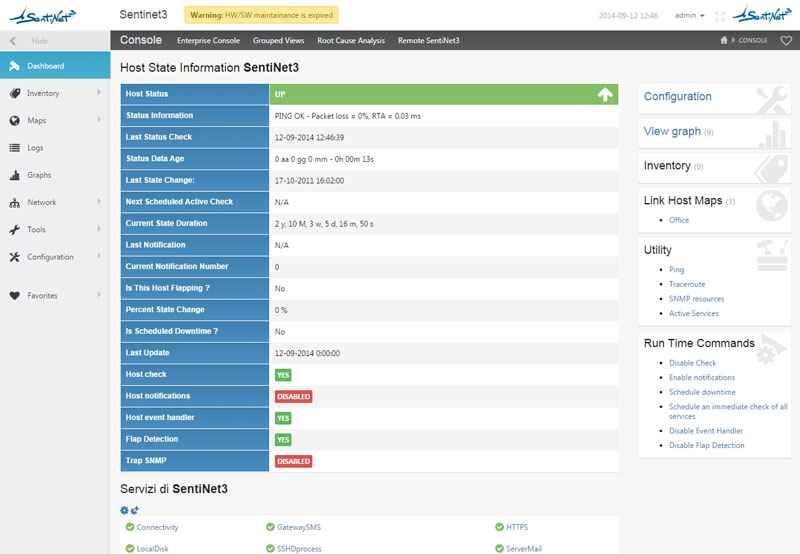This screenshot has height=554, width=800.
Task: Expand the sidebar Configuration submenu arrow
Action: coord(99,256)
